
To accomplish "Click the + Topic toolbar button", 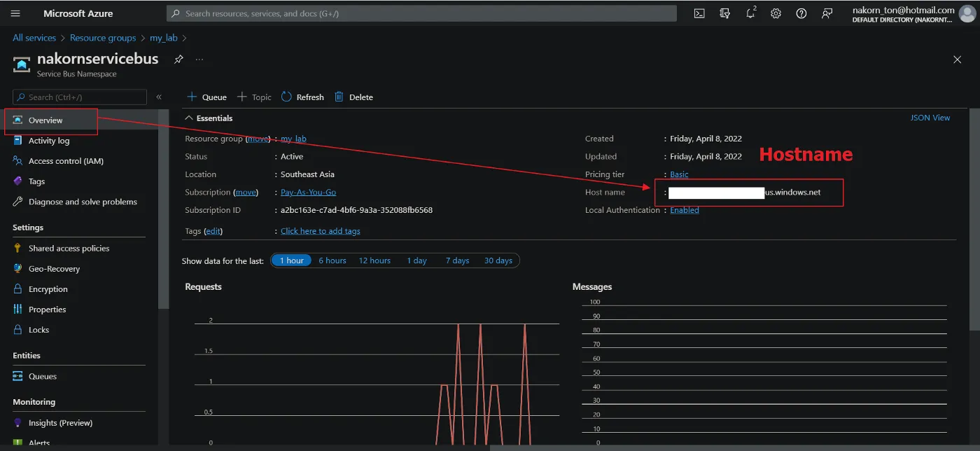I will coord(254,97).
